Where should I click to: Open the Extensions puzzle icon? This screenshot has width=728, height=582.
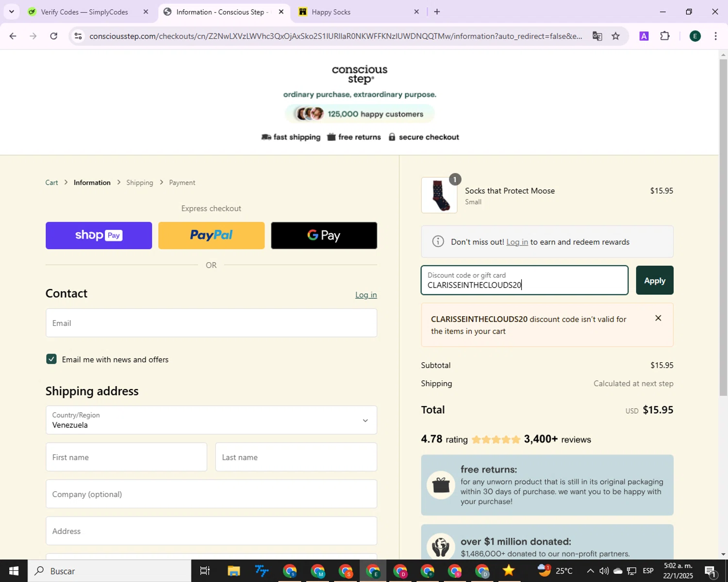point(665,36)
